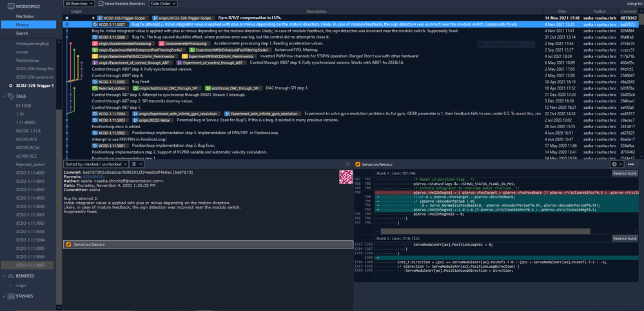Click the Date column header

coord(562,12)
